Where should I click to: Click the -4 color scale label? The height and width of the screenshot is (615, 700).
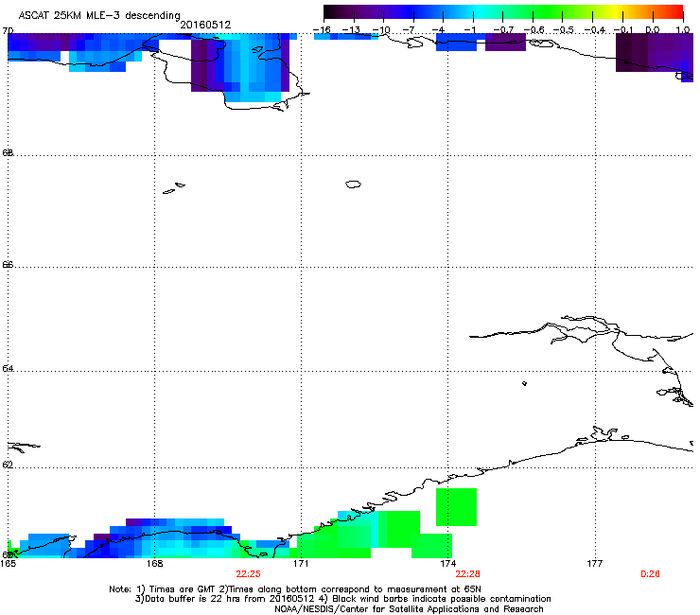coord(440,30)
